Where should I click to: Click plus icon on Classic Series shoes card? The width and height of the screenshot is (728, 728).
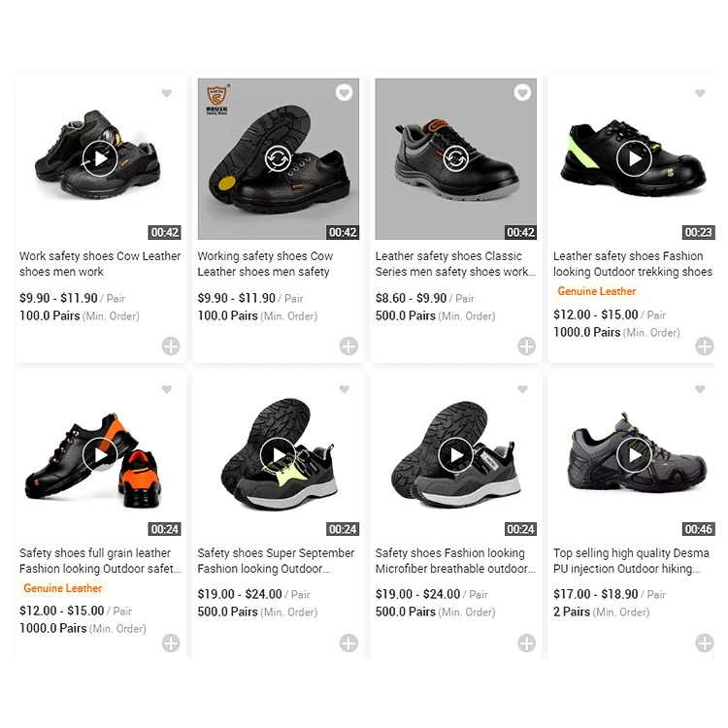pyautogui.click(x=526, y=346)
